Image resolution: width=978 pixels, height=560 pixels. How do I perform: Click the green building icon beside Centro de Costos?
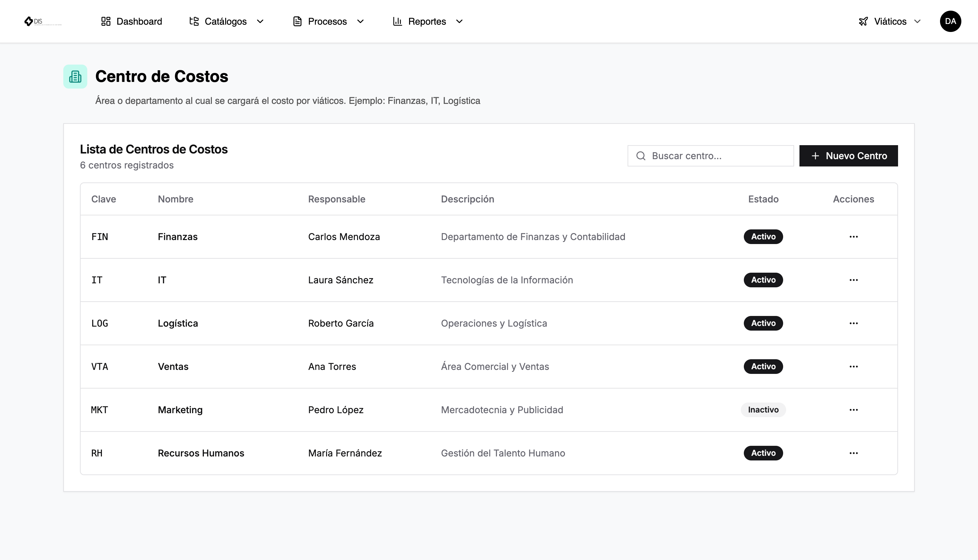[75, 77]
